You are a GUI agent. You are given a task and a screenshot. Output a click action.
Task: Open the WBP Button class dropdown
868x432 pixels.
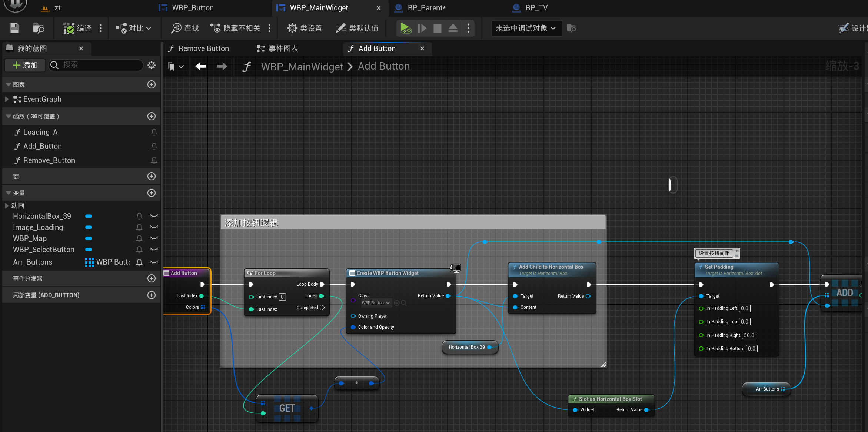(x=376, y=303)
